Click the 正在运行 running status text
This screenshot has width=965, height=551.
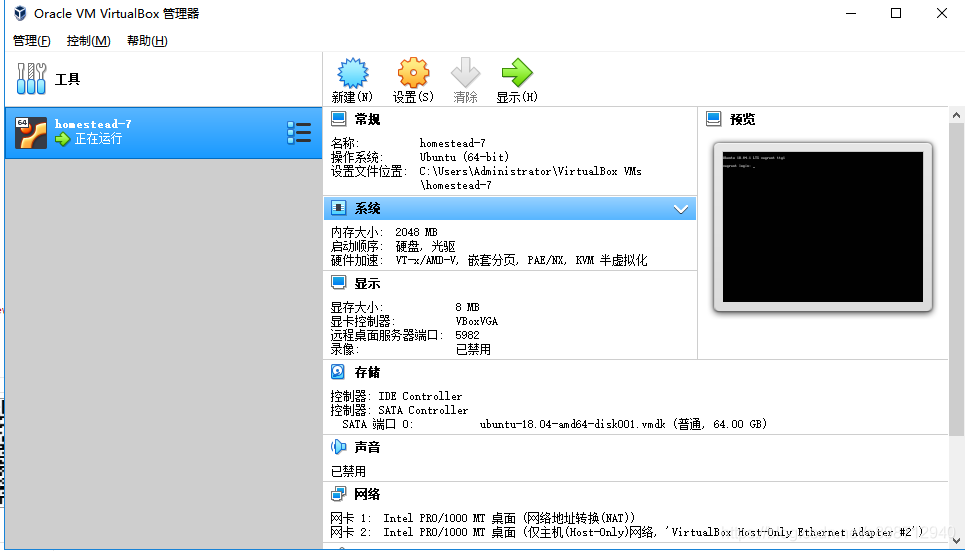tap(98, 139)
